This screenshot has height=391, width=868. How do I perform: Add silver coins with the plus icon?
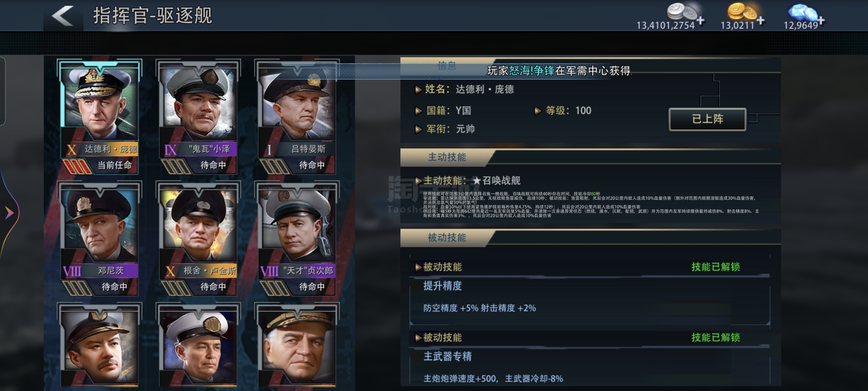pos(701,21)
